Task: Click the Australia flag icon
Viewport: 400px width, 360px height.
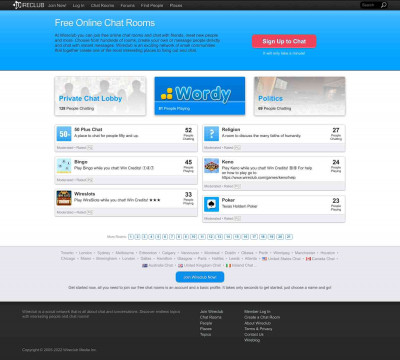Action: point(145,266)
